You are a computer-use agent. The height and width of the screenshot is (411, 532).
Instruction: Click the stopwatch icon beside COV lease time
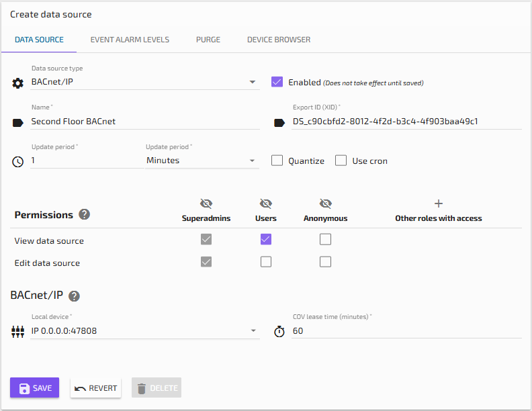(x=279, y=332)
